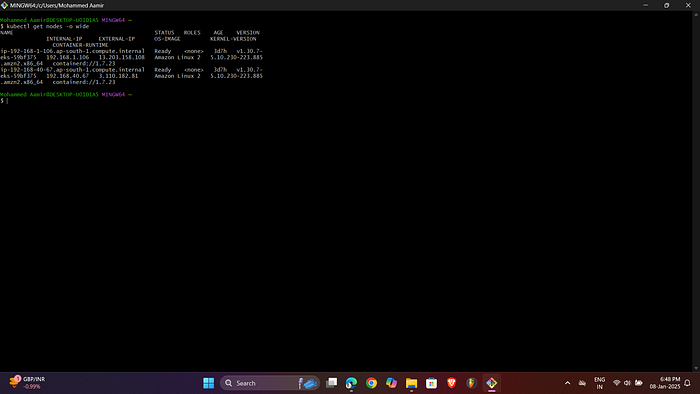
Task: Open Microsoft Store from the taskbar
Action: tap(432, 383)
